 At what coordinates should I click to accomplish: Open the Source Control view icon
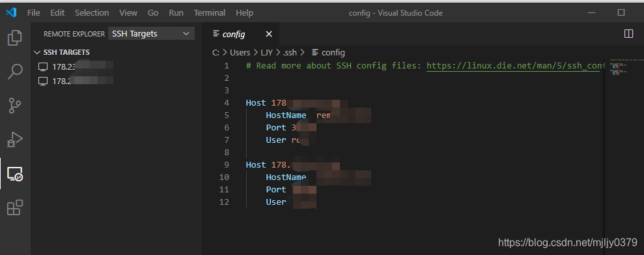[x=15, y=105]
